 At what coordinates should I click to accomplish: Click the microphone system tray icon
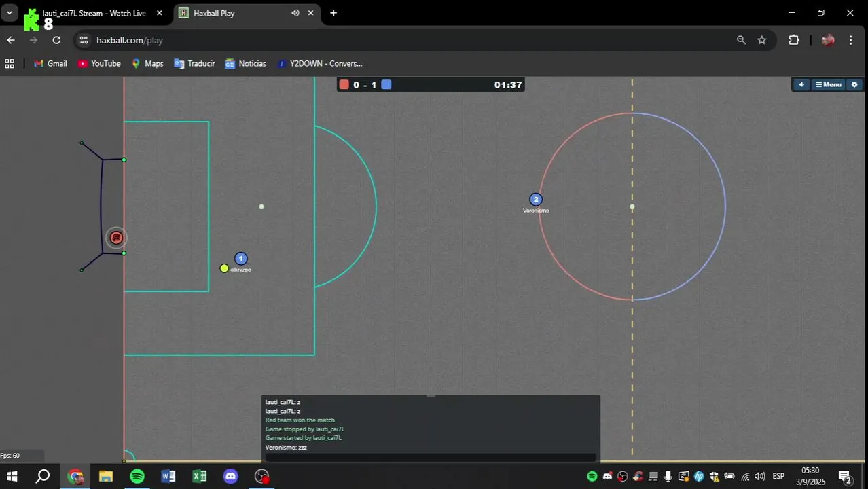668,476
